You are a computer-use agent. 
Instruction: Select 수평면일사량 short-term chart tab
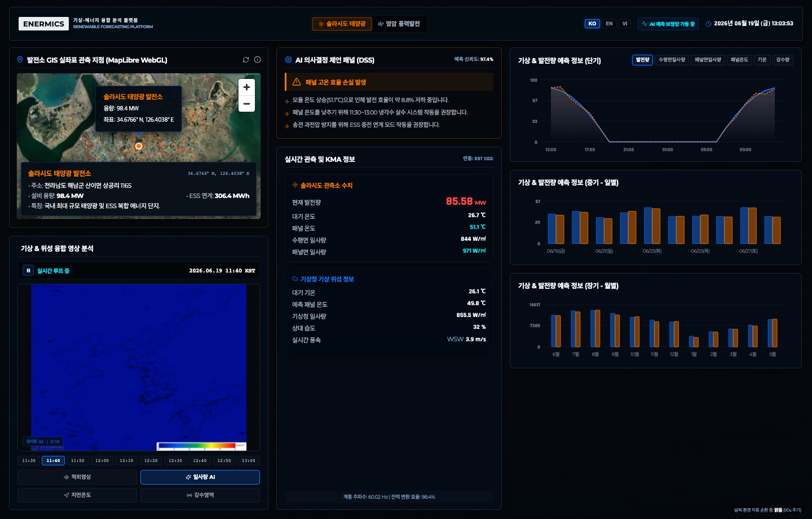(672, 60)
